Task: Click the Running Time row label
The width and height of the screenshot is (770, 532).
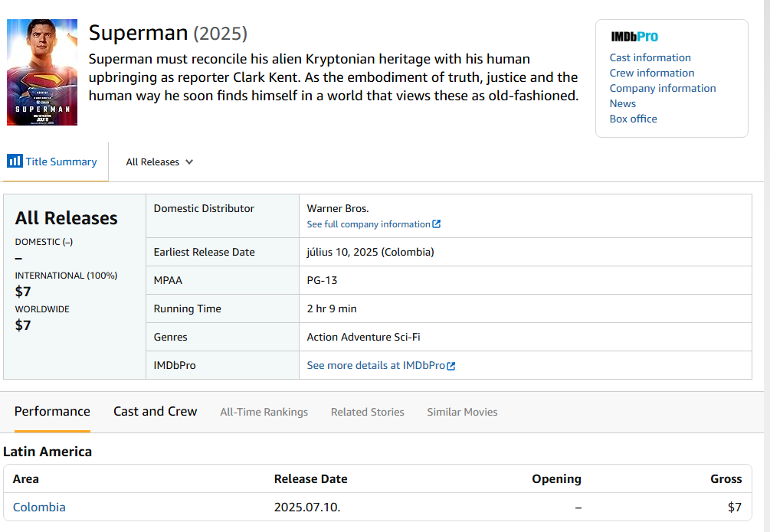Action: coord(187,308)
